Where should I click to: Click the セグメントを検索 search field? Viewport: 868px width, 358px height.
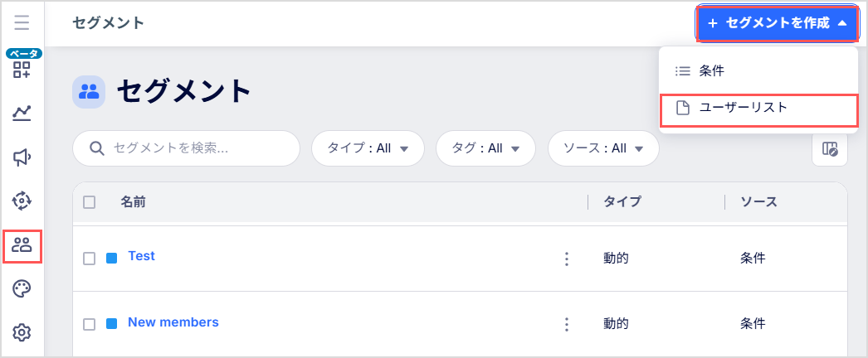click(x=186, y=148)
